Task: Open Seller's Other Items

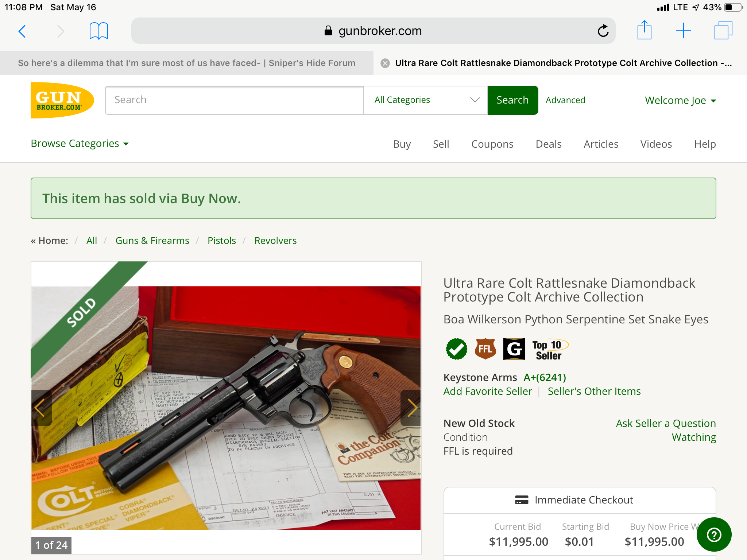Action: pyautogui.click(x=594, y=391)
